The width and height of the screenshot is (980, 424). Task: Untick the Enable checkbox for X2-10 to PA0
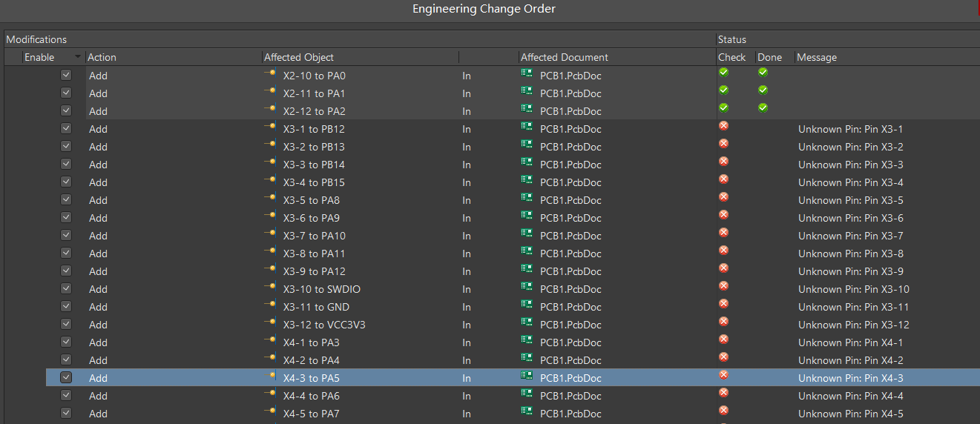tap(66, 75)
